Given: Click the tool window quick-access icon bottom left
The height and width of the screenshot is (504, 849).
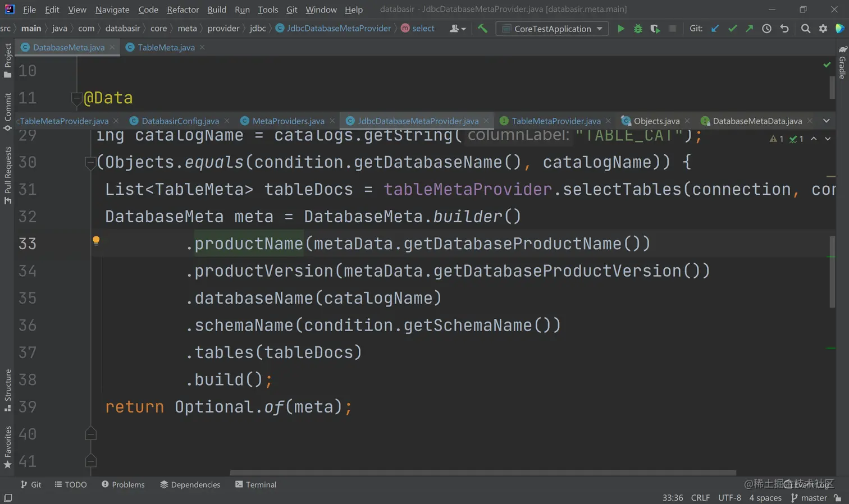Looking at the screenshot, I should click(8, 498).
